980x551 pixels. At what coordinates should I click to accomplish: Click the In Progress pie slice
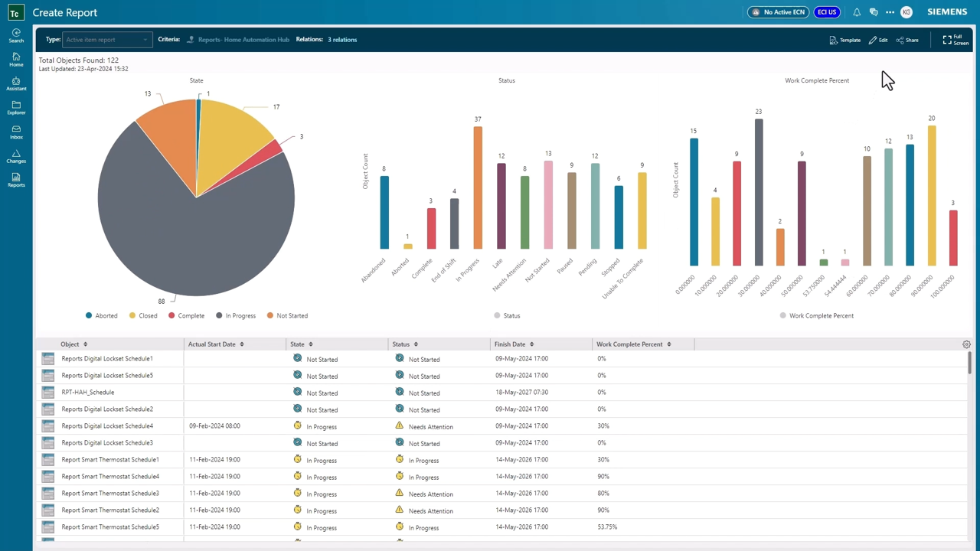(x=191, y=237)
